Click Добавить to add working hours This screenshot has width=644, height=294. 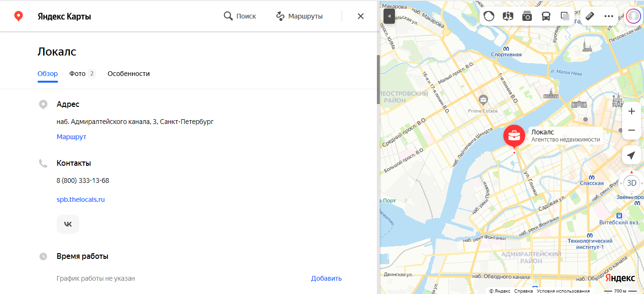(327, 278)
